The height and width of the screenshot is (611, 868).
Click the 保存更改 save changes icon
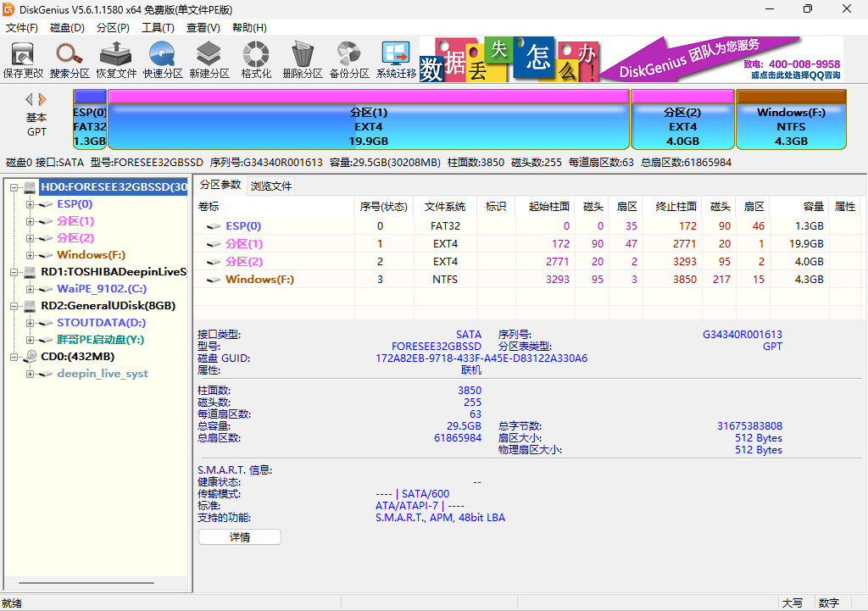(x=23, y=54)
